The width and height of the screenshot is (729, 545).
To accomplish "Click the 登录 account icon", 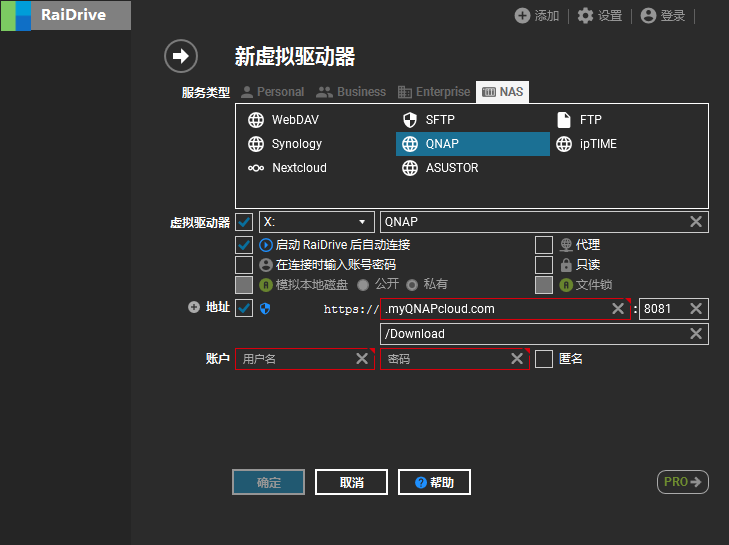I will tap(648, 15).
